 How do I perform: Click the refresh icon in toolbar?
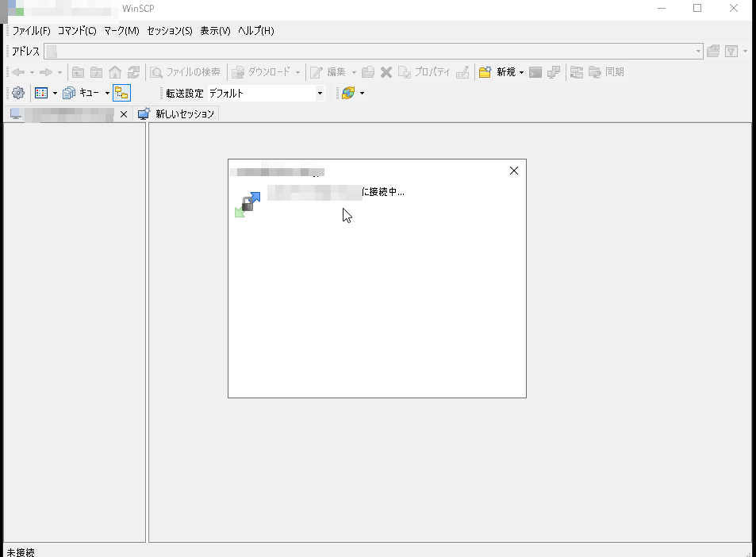tap(133, 72)
